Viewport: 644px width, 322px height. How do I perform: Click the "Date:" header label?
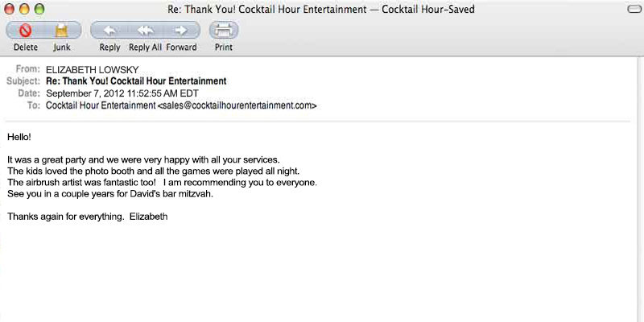29,93
